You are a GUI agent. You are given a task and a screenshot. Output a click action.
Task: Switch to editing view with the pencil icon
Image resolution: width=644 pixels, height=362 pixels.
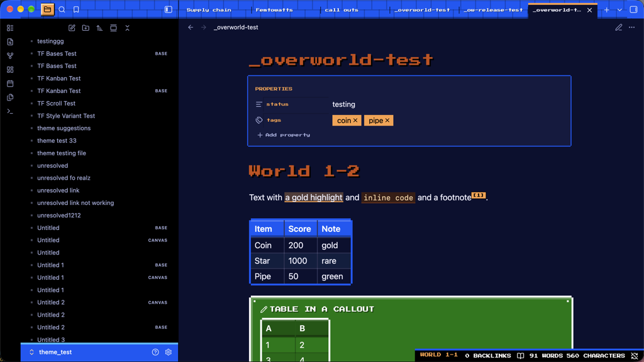point(619,28)
